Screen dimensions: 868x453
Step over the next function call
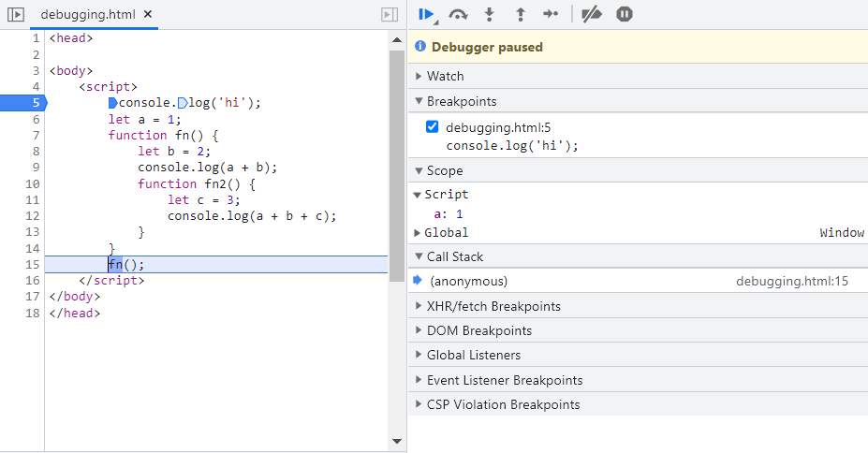click(458, 14)
